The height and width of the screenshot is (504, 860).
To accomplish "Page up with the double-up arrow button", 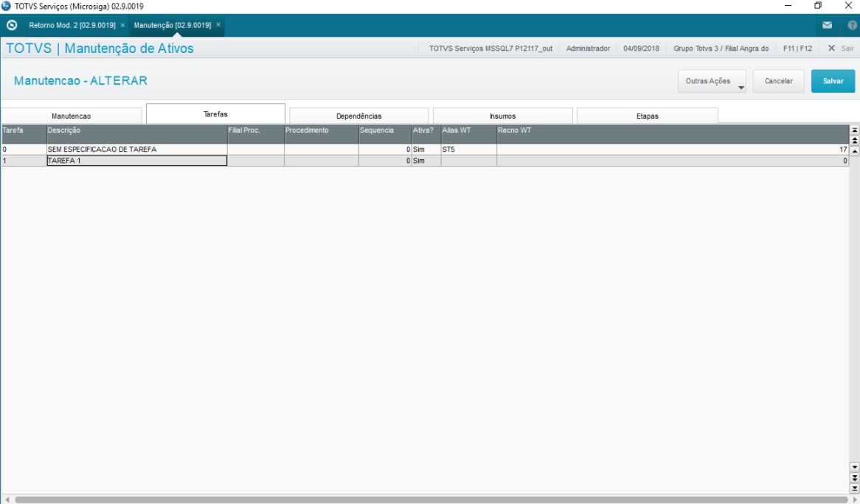I will click(855, 140).
